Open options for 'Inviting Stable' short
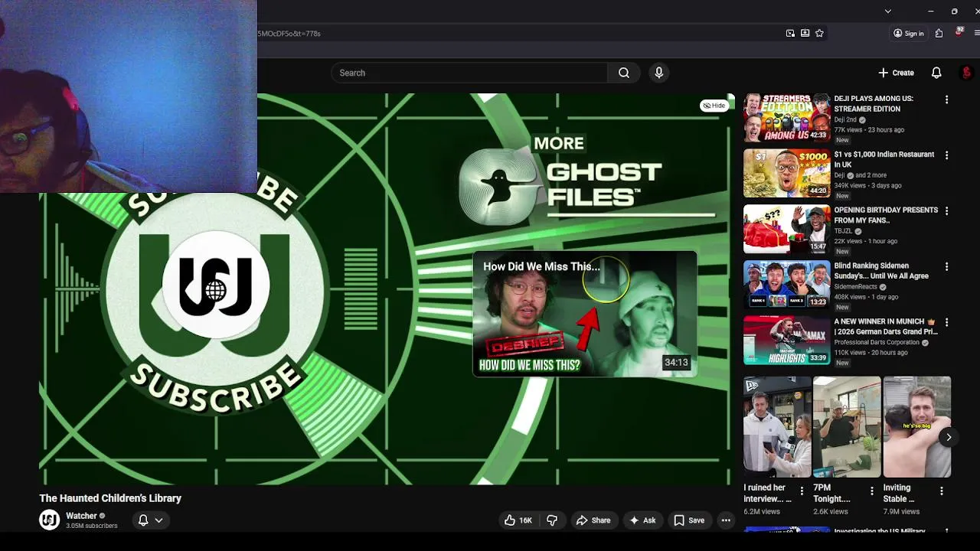Viewport: 980px width, 551px height. click(x=942, y=491)
